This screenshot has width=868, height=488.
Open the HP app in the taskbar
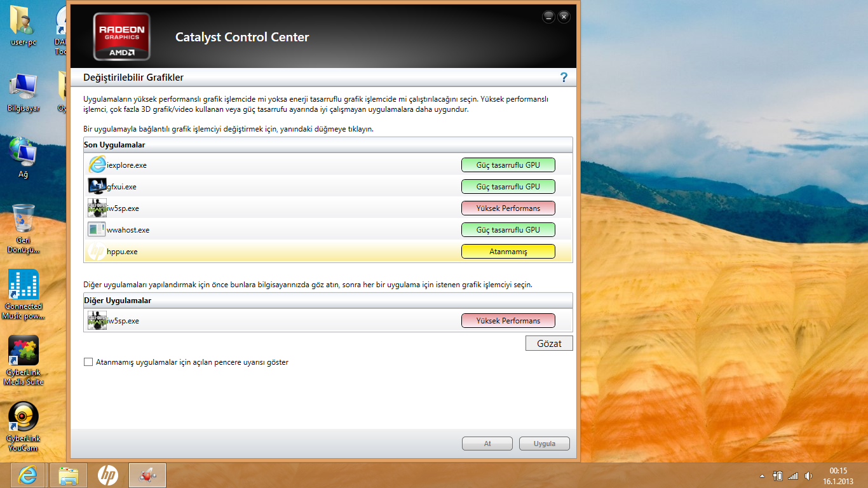[x=107, y=475]
